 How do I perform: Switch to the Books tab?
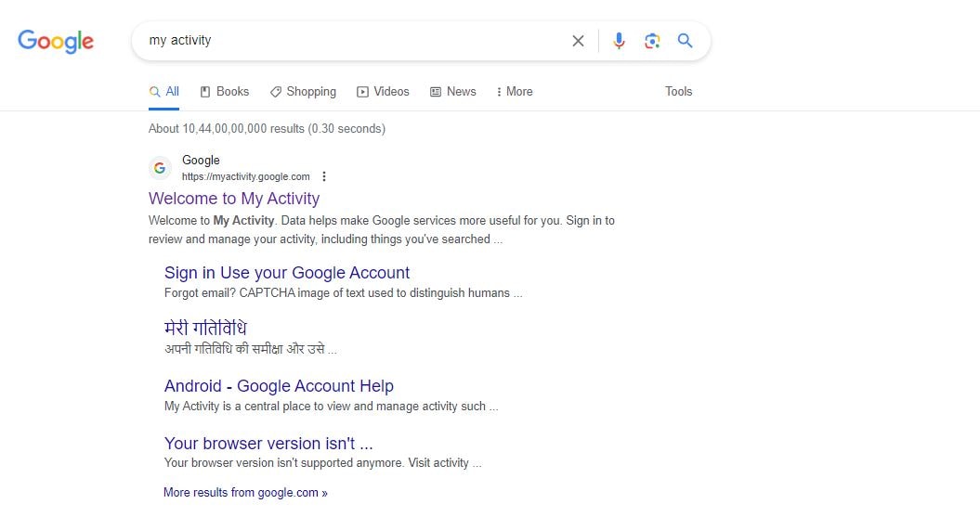[x=225, y=91]
